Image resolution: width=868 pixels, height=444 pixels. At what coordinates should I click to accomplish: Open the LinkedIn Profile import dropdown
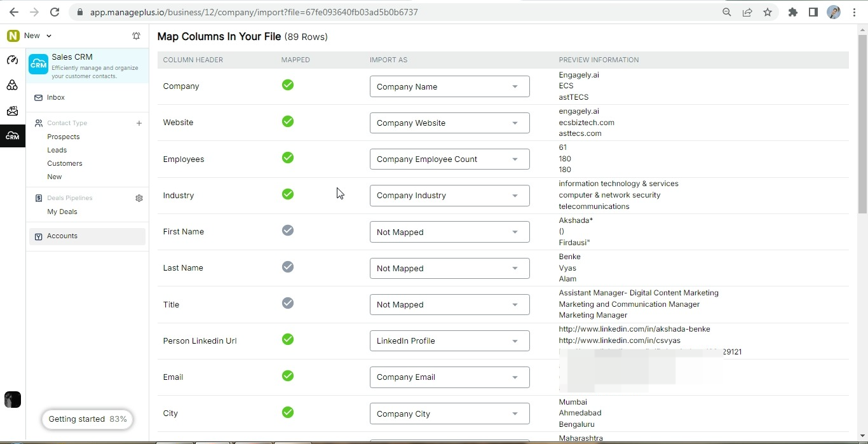point(449,340)
